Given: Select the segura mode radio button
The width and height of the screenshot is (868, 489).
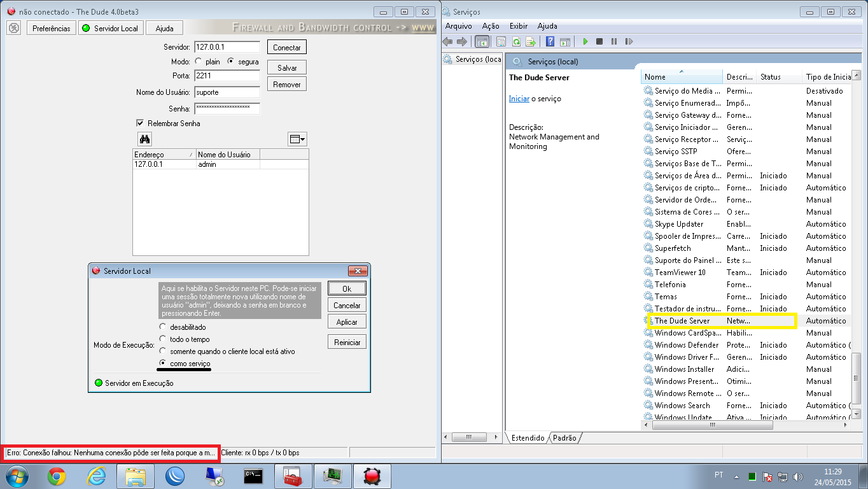Looking at the screenshot, I should [x=231, y=62].
